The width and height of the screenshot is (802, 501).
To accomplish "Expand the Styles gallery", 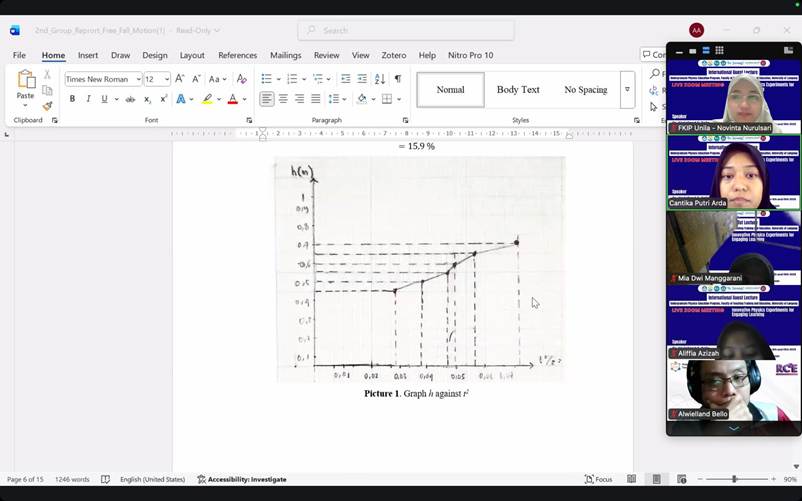I will 627,90.
